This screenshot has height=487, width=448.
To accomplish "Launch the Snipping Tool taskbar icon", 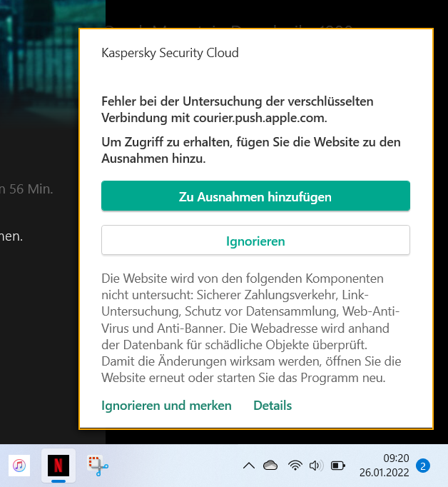I will (97, 466).
